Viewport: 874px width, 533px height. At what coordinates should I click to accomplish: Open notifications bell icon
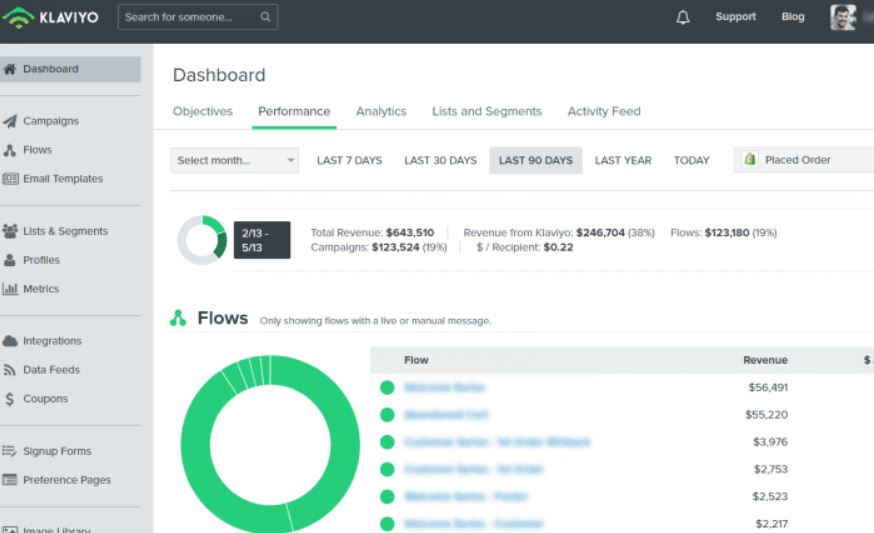coord(682,17)
